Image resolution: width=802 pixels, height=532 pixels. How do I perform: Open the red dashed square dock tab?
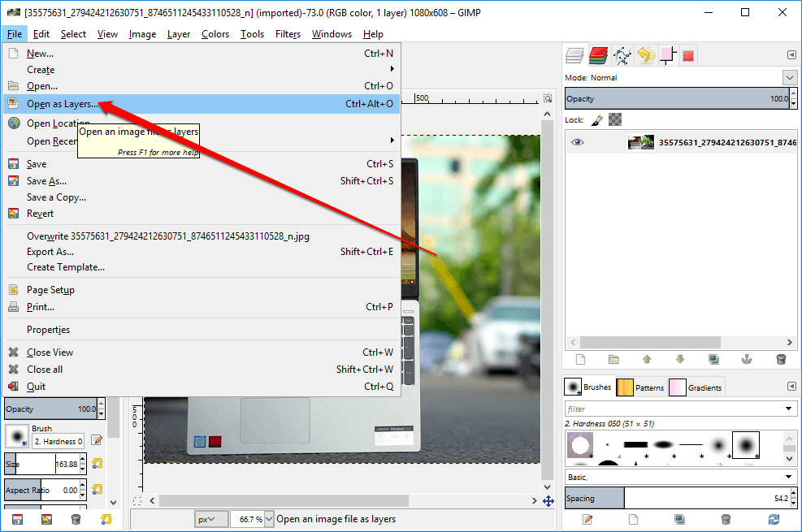tap(688, 56)
